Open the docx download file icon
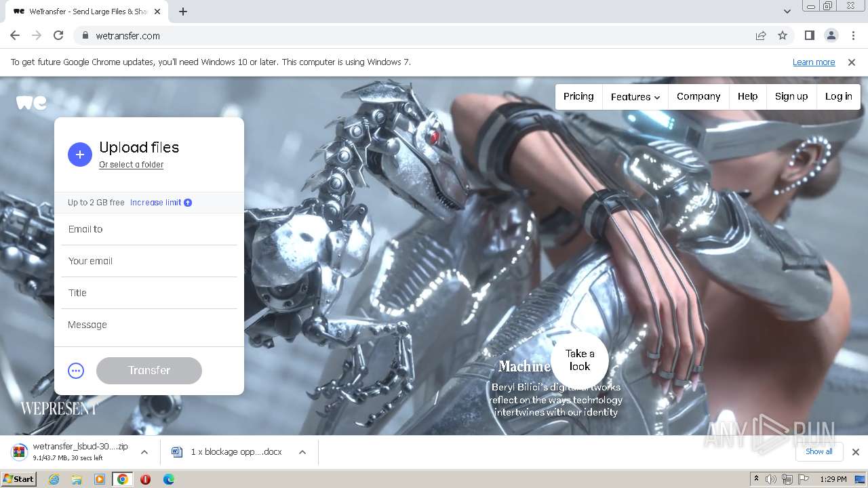 177,452
